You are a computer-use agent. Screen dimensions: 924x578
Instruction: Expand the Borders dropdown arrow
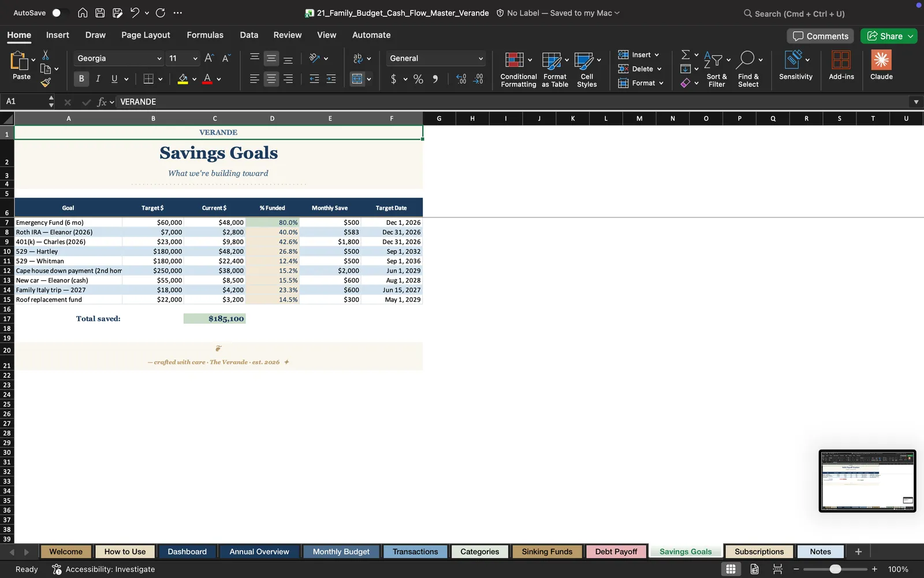click(x=161, y=79)
